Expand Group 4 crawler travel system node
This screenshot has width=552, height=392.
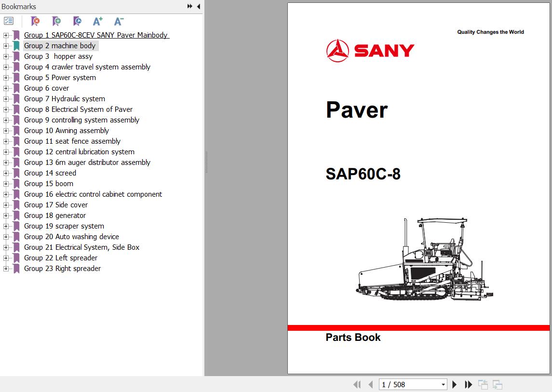click(x=6, y=67)
